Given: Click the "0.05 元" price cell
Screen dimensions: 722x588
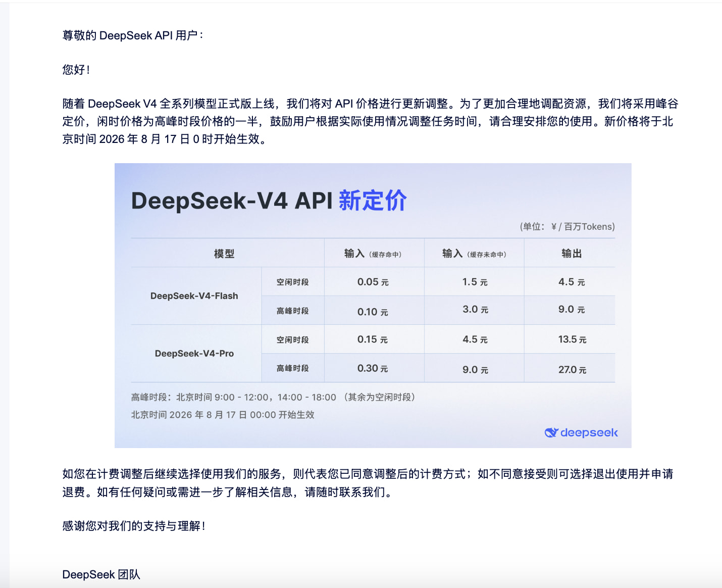Looking at the screenshot, I should 373,282.
